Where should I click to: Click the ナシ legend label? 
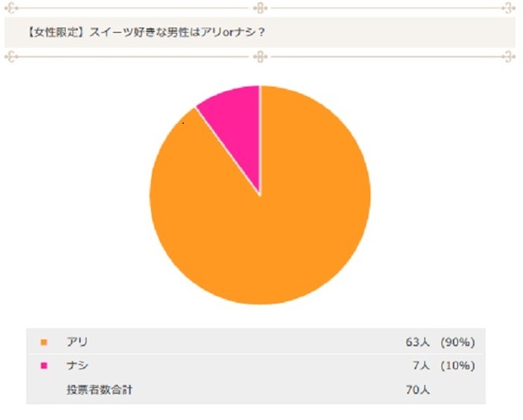tap(78, 366)
